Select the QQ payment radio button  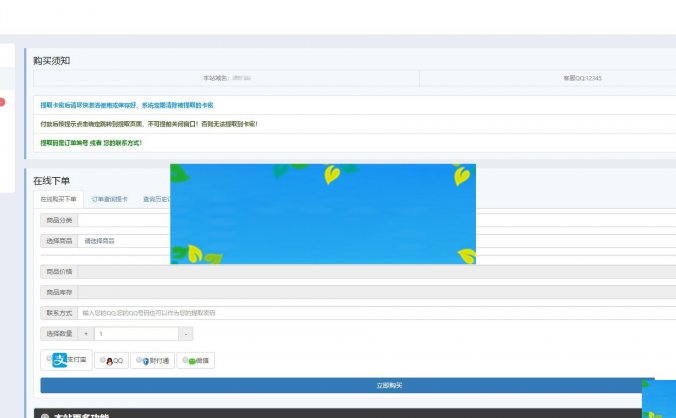102,361
